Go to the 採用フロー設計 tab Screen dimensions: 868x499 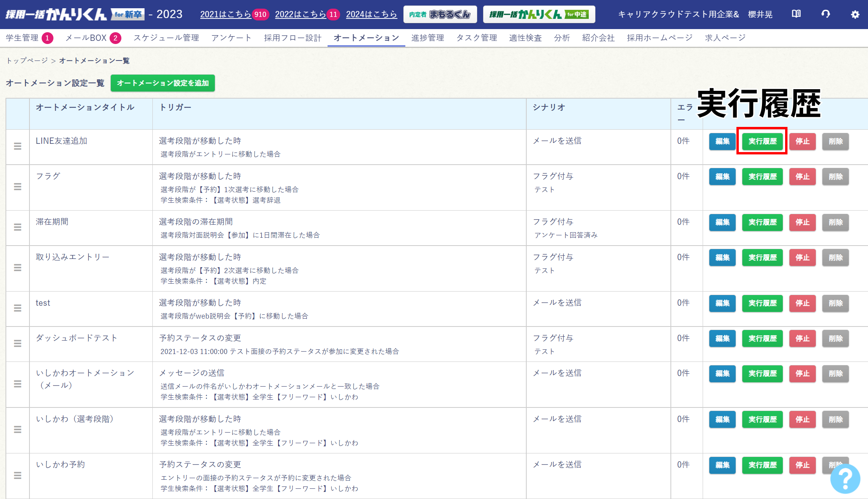click(x=293, y=38)
